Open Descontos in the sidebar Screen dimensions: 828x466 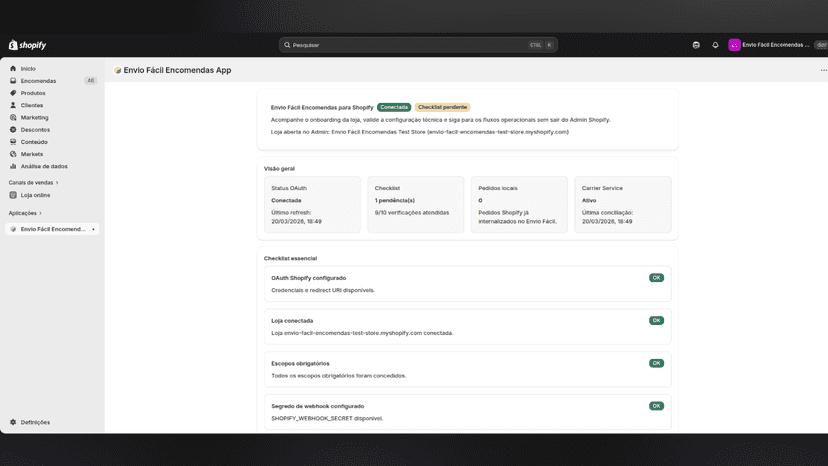35,129
